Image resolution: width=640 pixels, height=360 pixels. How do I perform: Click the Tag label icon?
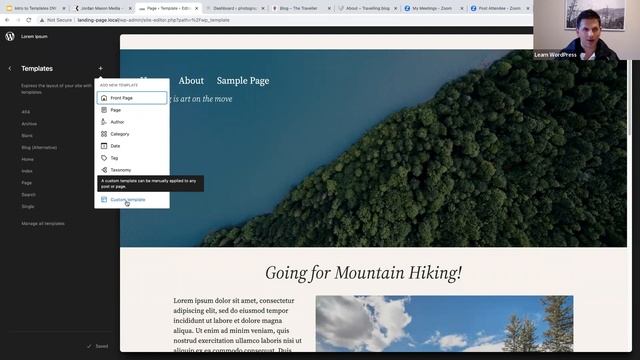[104, 158]
